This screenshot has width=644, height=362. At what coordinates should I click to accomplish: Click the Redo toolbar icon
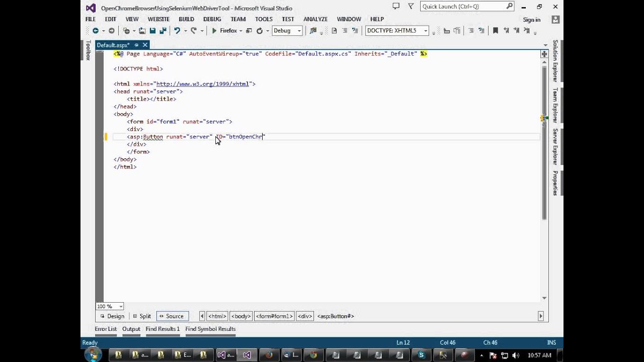click(x=194, y=31)
